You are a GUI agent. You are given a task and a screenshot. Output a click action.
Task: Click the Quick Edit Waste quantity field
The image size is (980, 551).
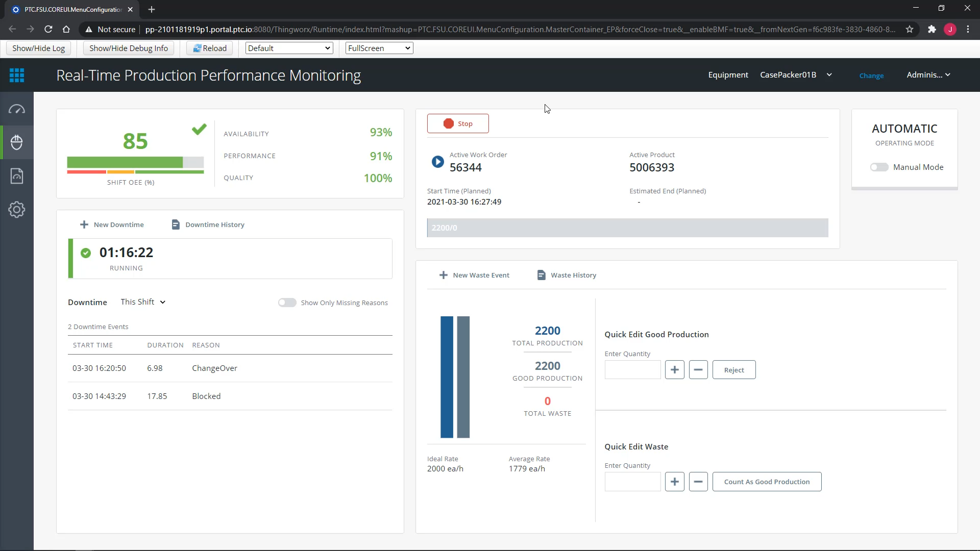click(x=632, y=482)
